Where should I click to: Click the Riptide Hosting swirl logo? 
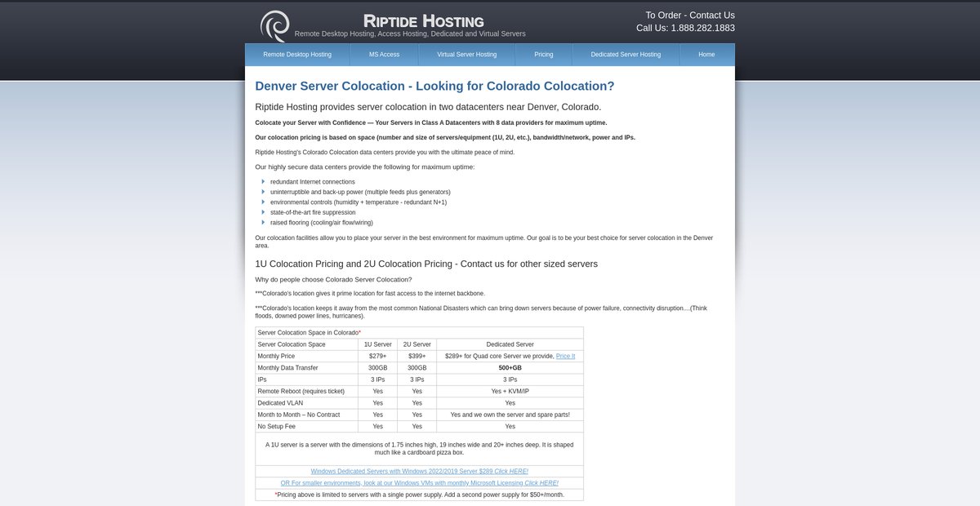coord(274,25)
